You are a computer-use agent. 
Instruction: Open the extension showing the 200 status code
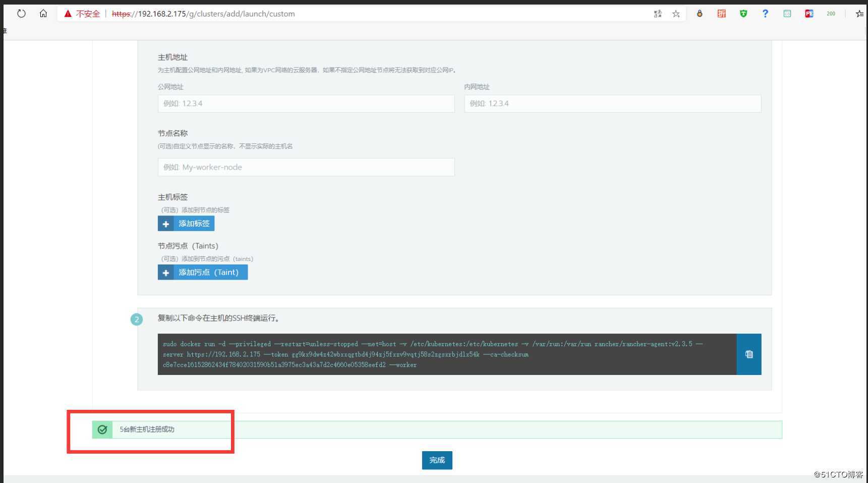point(831,14)
